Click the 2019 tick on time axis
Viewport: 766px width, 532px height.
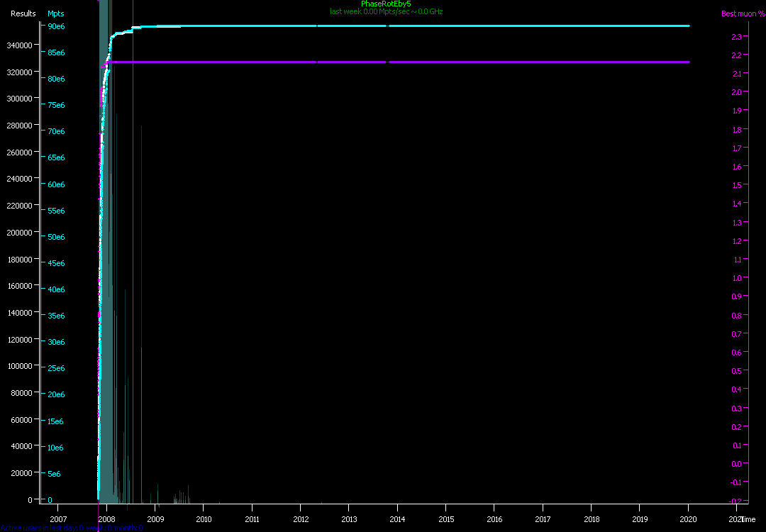coord(640,519)
